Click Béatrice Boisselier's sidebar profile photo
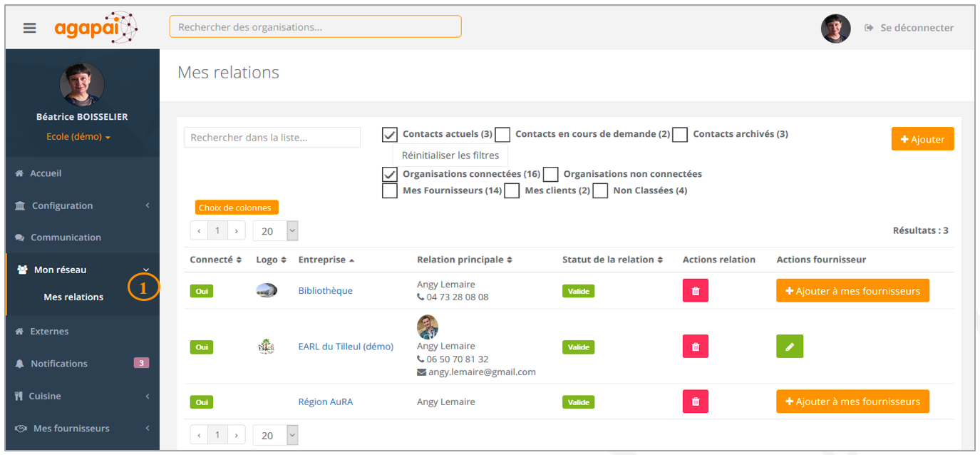Image resolution: width=980 pixels, height=455 pixels. [x=82, y=84]
